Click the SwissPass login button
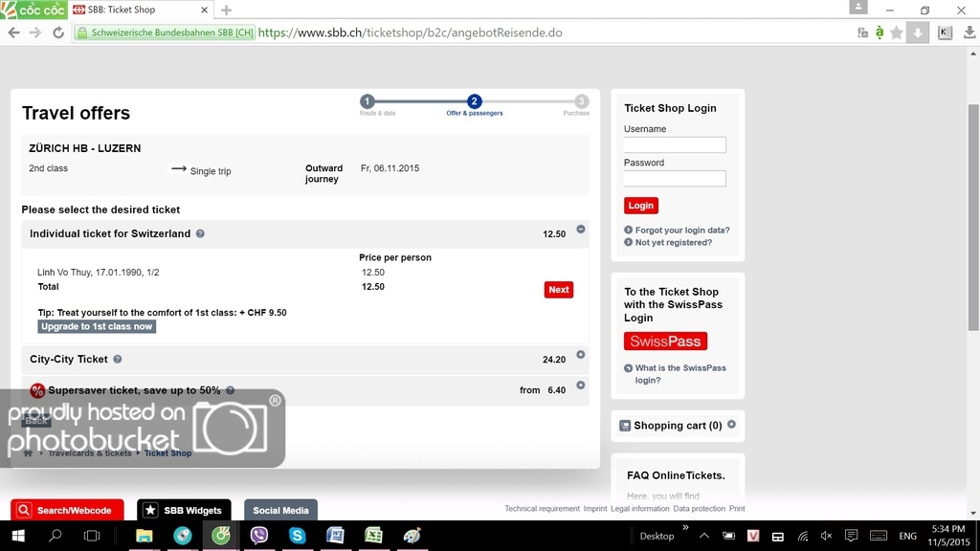The image size is (980, 551). 666,342
